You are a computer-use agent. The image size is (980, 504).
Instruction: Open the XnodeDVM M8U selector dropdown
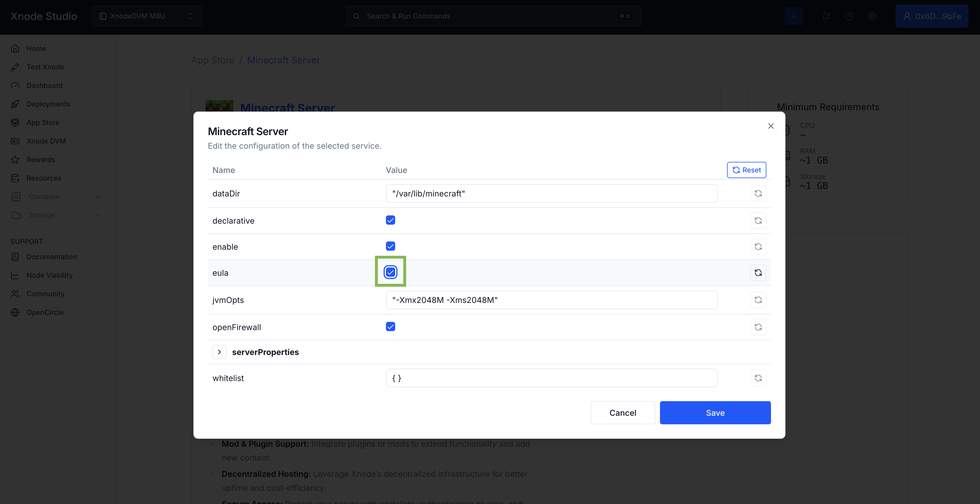click(147, 16)
